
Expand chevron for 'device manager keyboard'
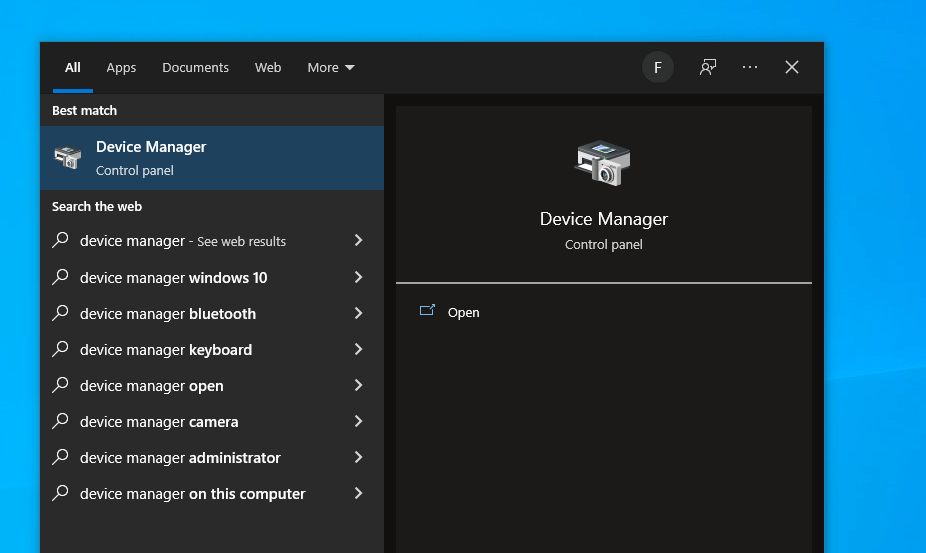tap(358, 349)
